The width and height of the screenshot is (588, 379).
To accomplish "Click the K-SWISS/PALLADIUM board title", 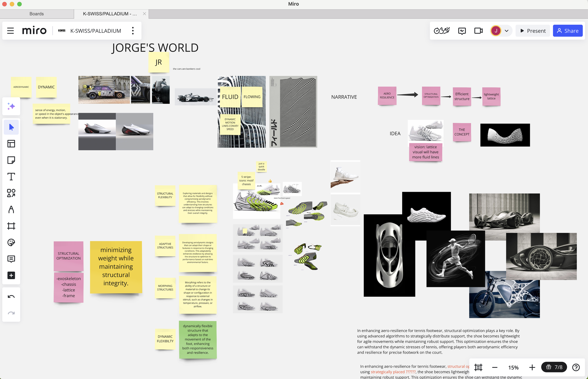I will point(96,31).
